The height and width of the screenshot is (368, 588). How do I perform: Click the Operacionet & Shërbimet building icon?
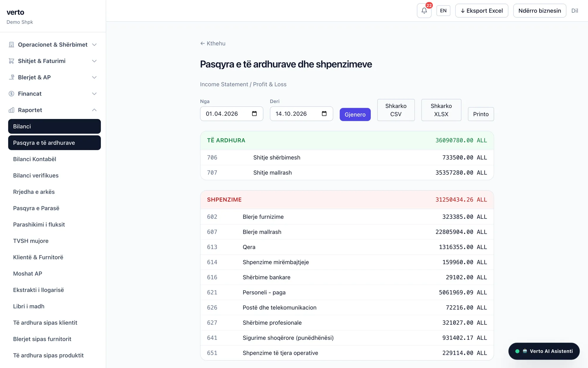tap(11, 45)
